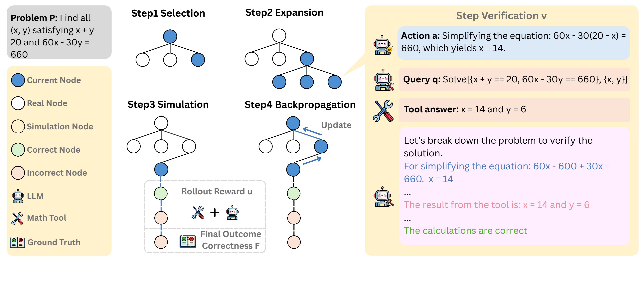This screenshot has width=644, height=288.
Task: Click the LLM robot icon in legend
Action: pyautogui.click(x=18, y=196)
